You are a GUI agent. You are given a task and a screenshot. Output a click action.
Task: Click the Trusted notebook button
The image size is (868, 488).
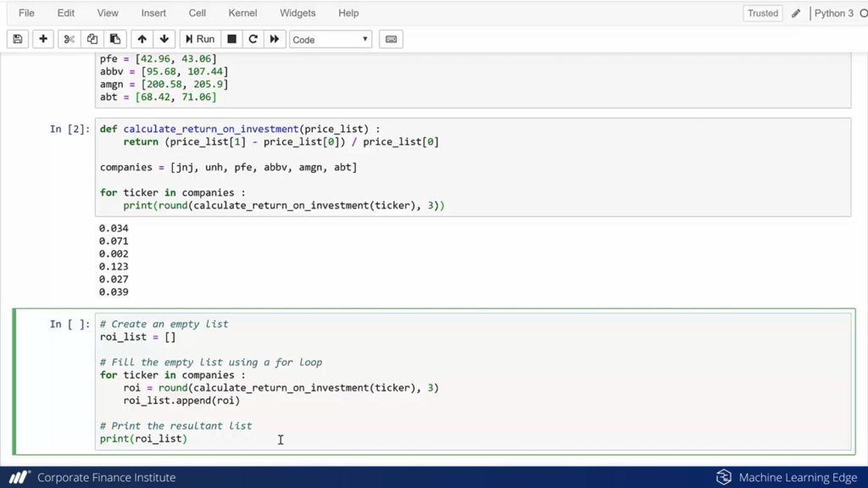763,14
